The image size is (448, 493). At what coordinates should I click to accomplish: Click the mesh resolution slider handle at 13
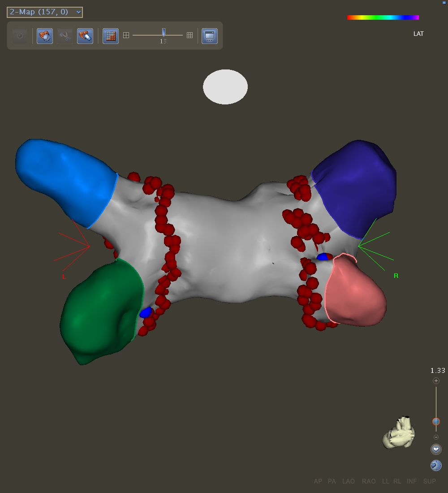164,32
